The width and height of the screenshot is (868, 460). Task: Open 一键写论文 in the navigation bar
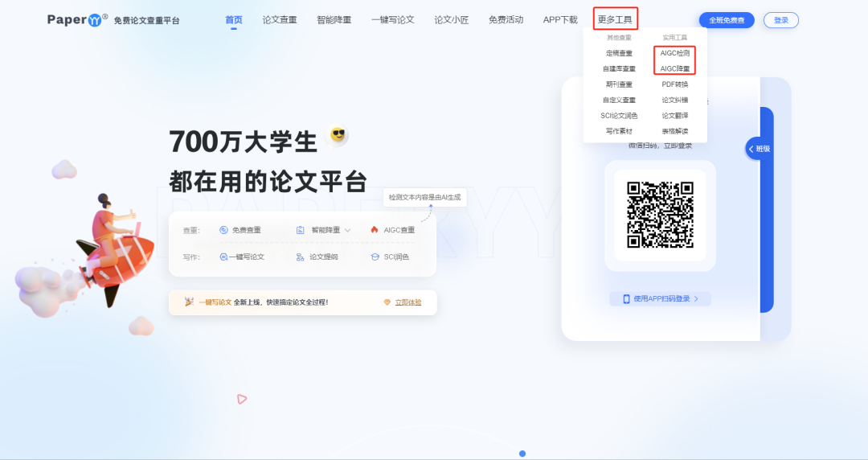tap(392, 20)
